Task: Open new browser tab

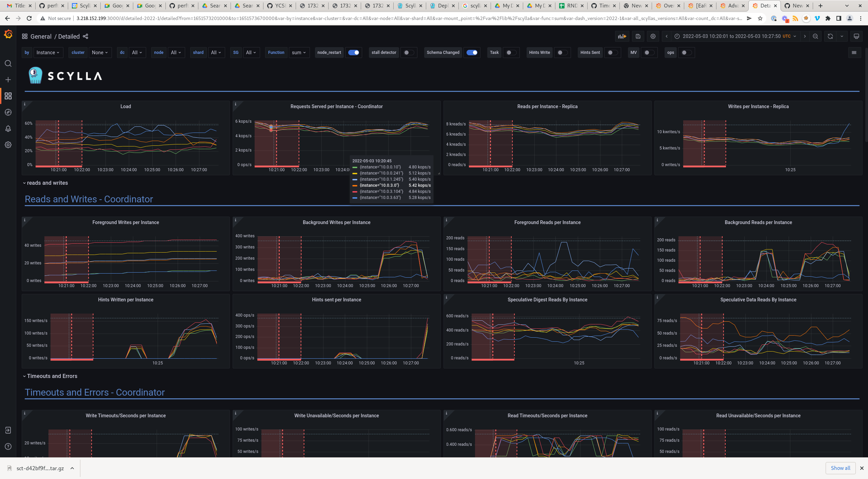Action: (820, 6)
